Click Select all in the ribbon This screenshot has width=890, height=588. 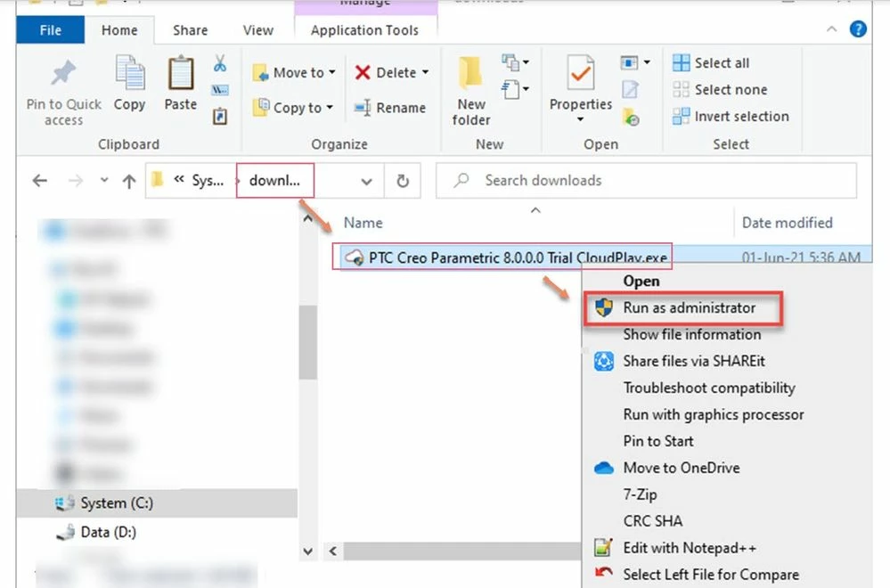(711, 62)
